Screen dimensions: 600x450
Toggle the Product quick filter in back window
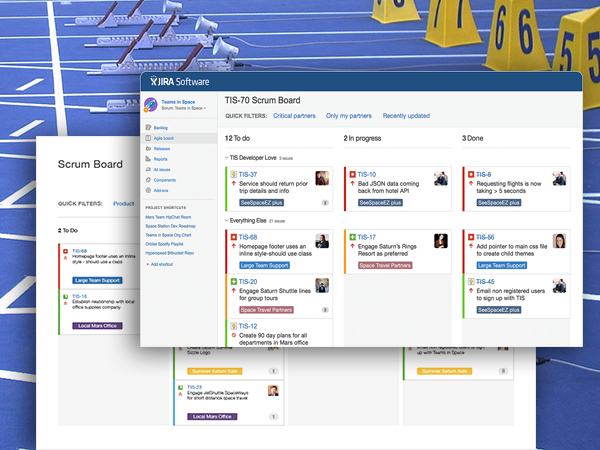click(x=124, y=204)
